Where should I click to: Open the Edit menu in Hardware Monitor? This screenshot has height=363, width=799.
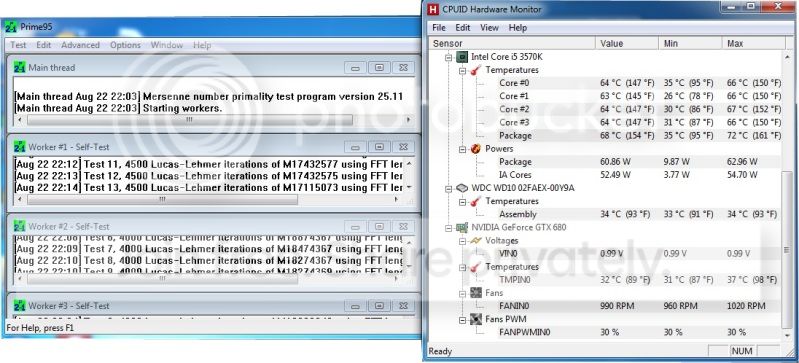pos(463,28)
